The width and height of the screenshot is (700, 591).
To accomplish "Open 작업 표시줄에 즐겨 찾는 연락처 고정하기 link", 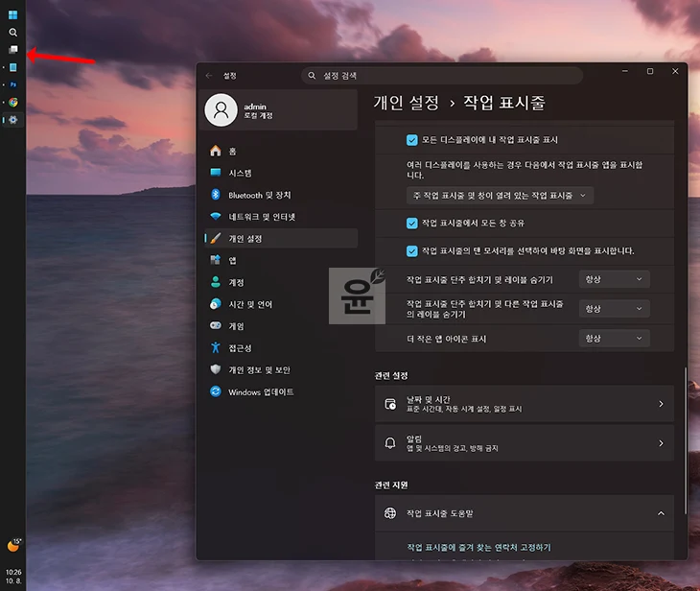I will [478, 547].
